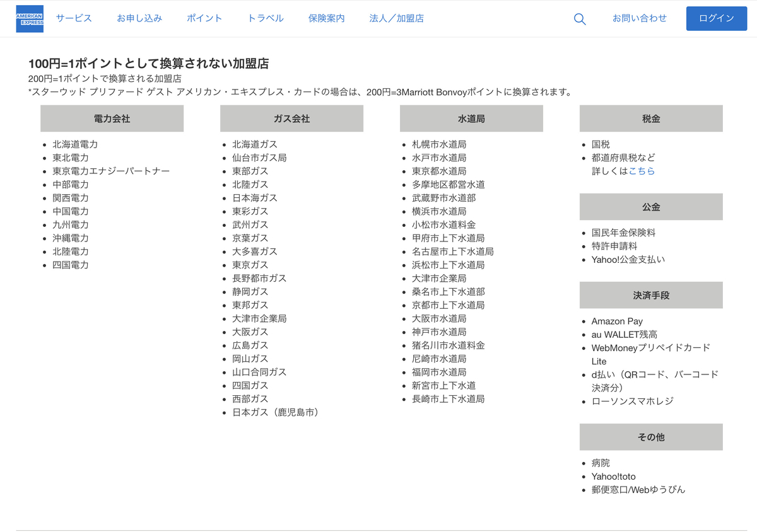Click the 長崎市上下水道局 entry

(449, 399)
